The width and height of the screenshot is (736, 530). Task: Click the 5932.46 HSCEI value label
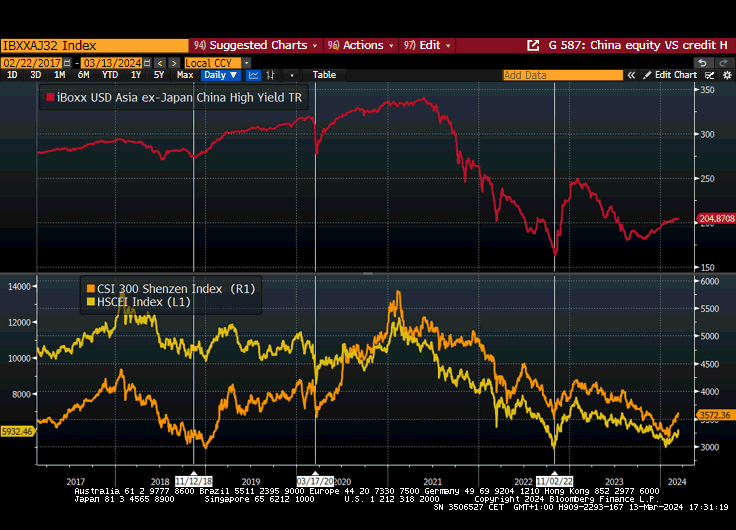click(x=17, y=431)
